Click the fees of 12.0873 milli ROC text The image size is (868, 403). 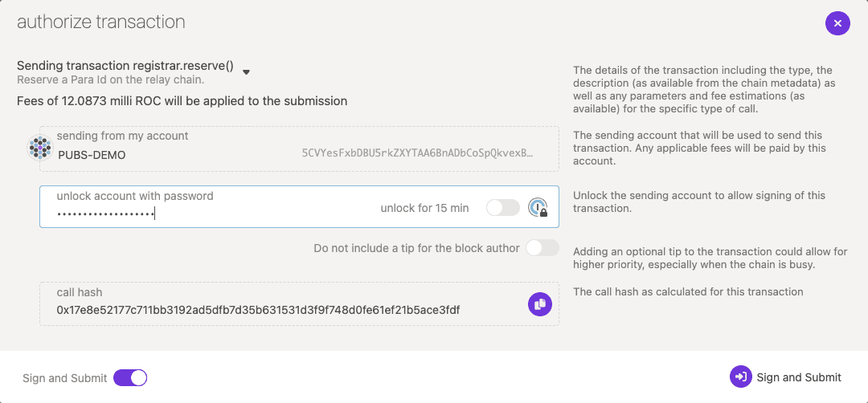182,101
